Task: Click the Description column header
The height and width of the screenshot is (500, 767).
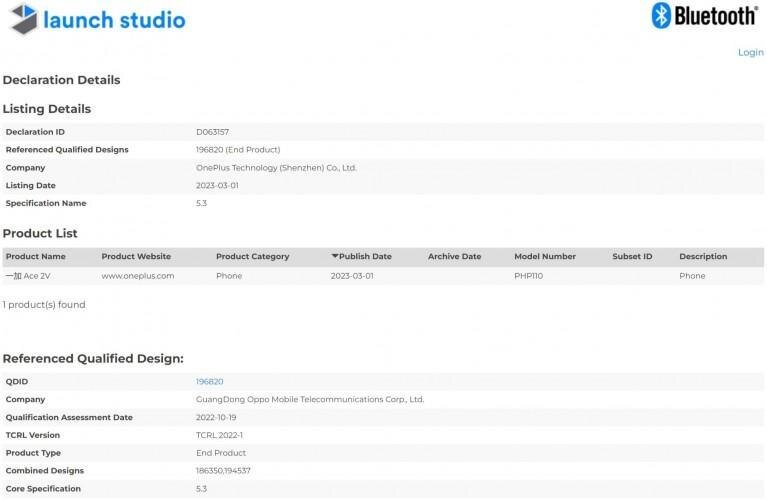Action: tap(705, 257)
